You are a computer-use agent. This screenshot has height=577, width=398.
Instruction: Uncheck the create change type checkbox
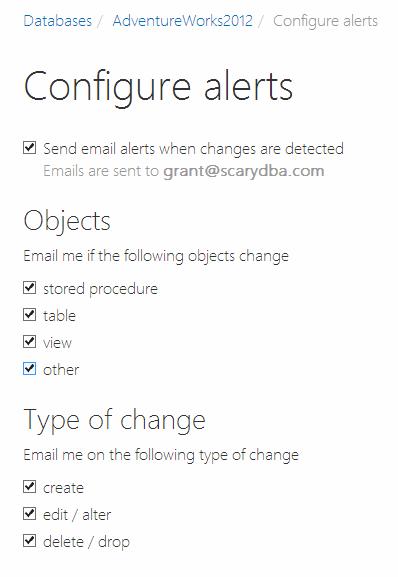(x=29, y=486)
